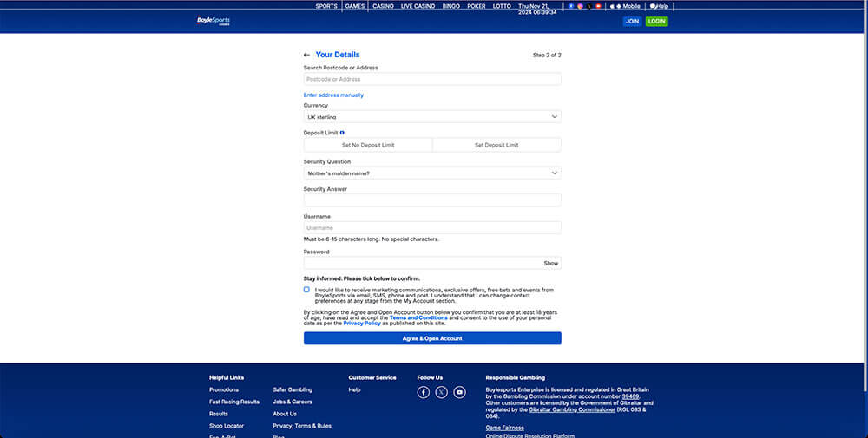Open the Game Fairness link
The image size is (868, 438).
tap(505, 428)
